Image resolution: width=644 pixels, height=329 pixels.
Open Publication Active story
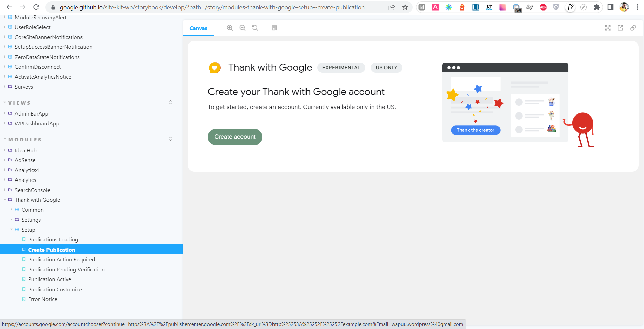point(50,279)
